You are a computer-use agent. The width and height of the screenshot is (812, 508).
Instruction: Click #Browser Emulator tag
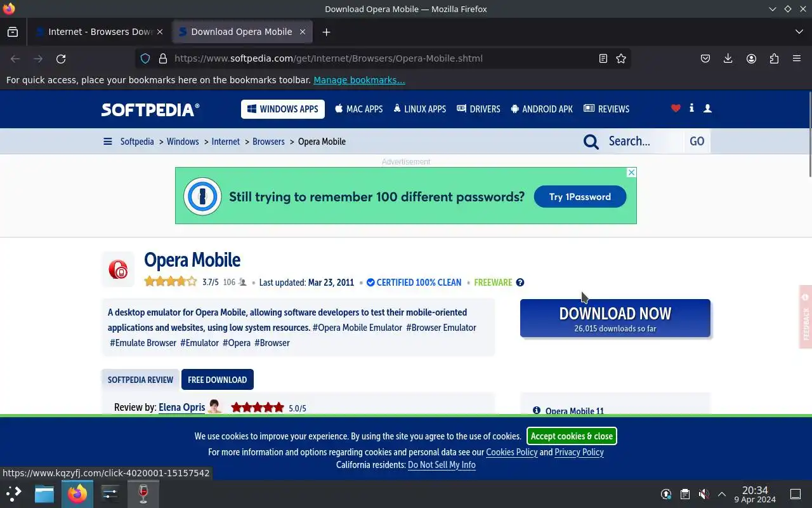[x=442, y=328]
